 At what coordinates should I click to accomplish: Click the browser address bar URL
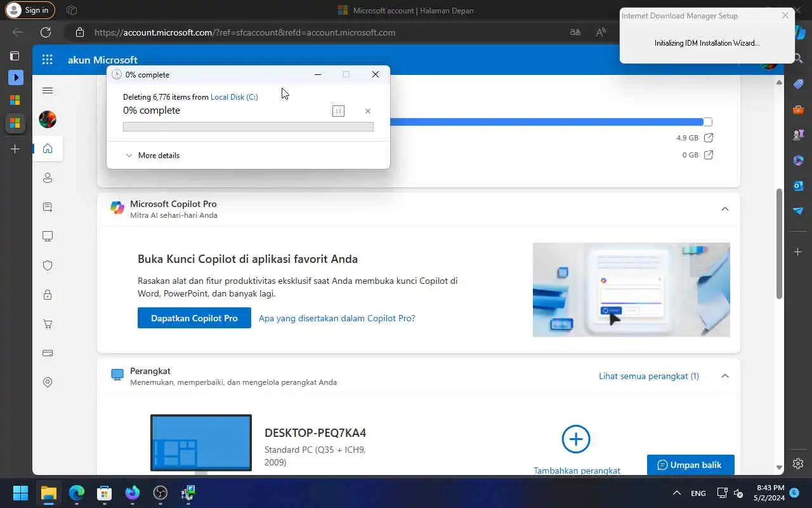point(245,32)
